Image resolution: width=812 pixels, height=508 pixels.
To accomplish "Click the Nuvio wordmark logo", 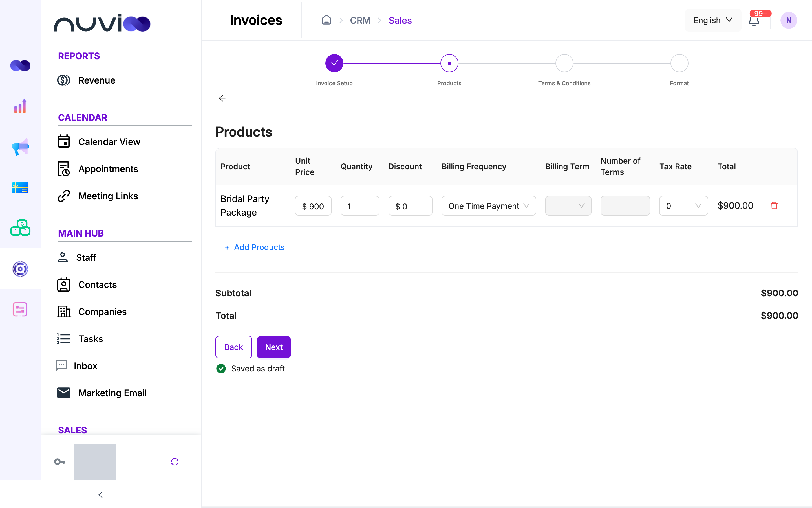I will (102, 23).
